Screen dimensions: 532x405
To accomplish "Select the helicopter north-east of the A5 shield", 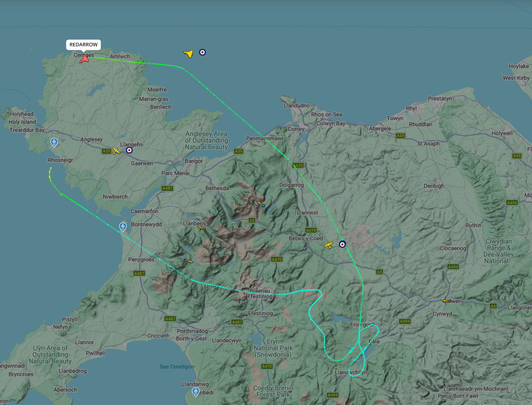I will (261, 204).
